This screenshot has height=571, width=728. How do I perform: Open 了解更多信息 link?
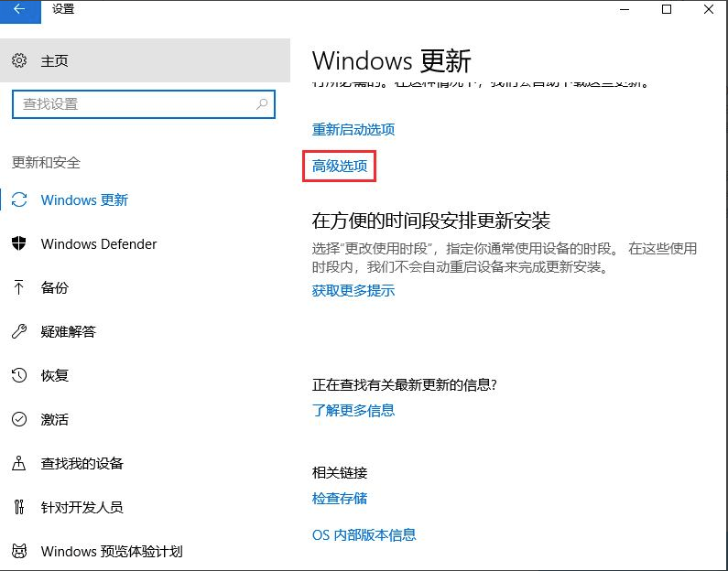click(x=353, y=410)
